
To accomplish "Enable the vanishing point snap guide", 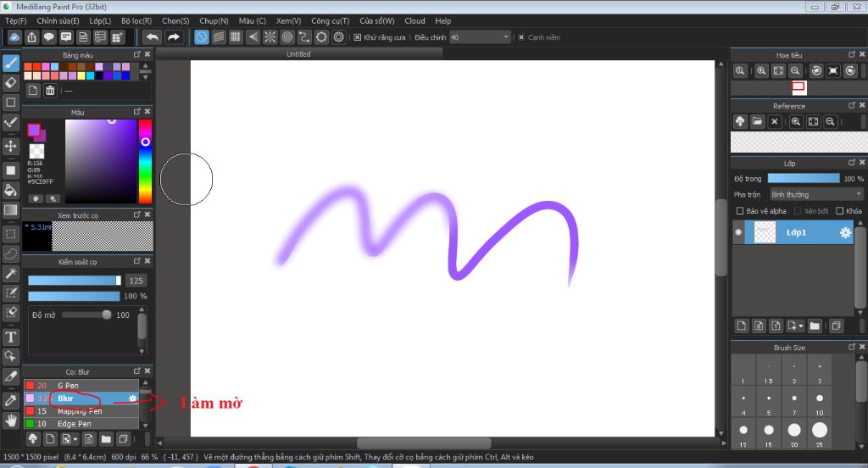I will (x=253, y=37).
